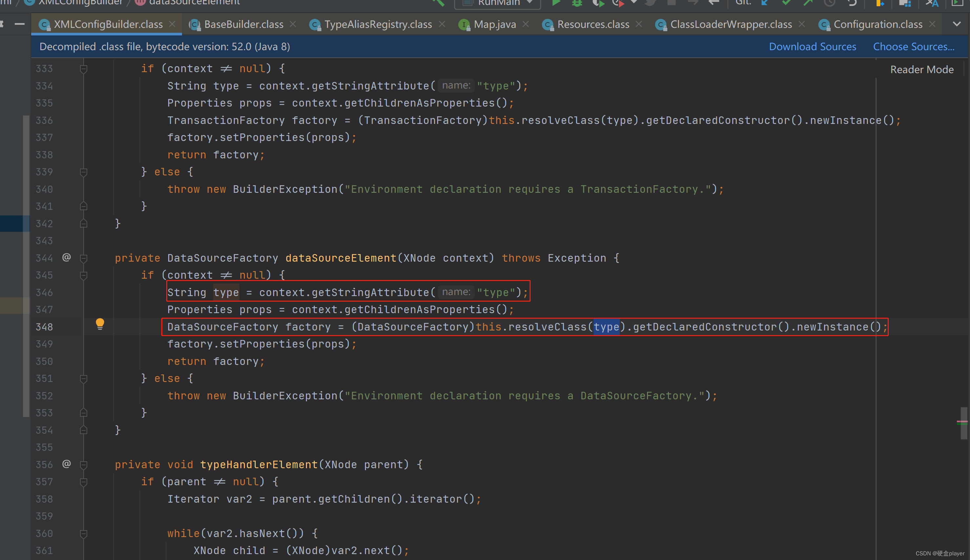Enable Reader Mode in the editor
Image resolution: width=970 pixels, height=560 pixels.
[x=921, y=70]
